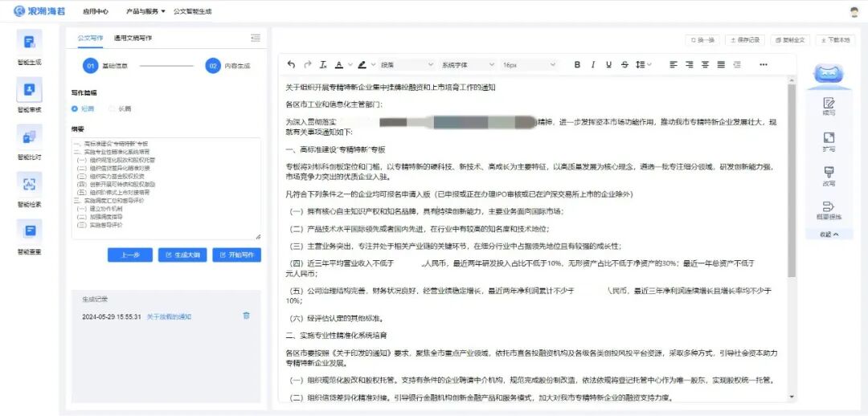Collapse the assistant panel via 收起
This screenshot has width=868, height=416.
(829, 234)
